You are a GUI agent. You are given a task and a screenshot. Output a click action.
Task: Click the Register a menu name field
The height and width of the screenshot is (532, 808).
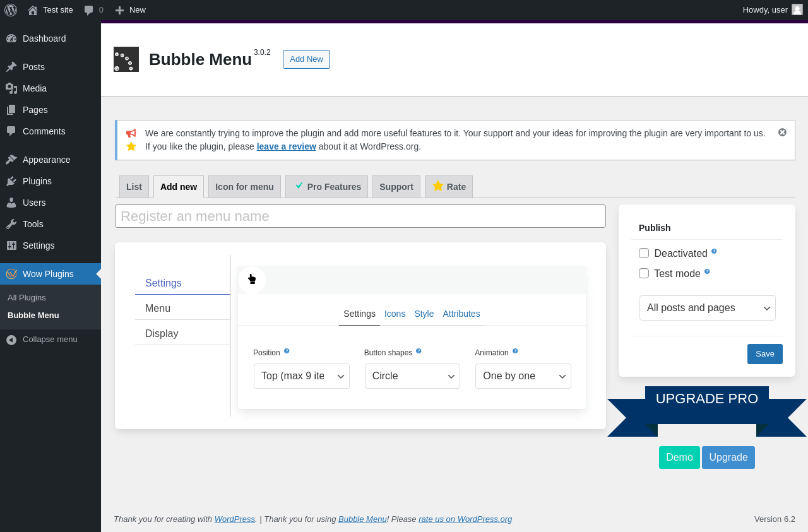pyautogui.click(x=360, y=216)
